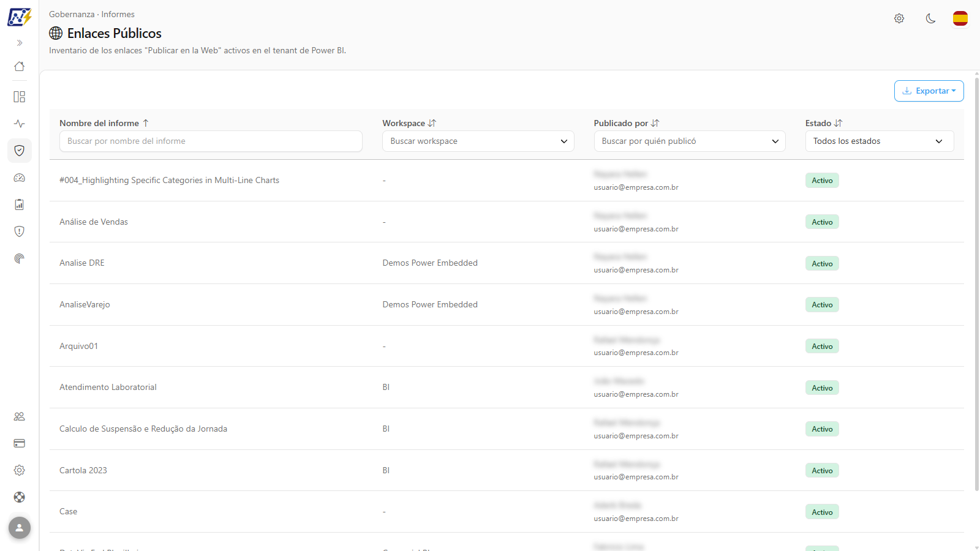
Task: Open top-right settings gear icon
Action: 899,18
